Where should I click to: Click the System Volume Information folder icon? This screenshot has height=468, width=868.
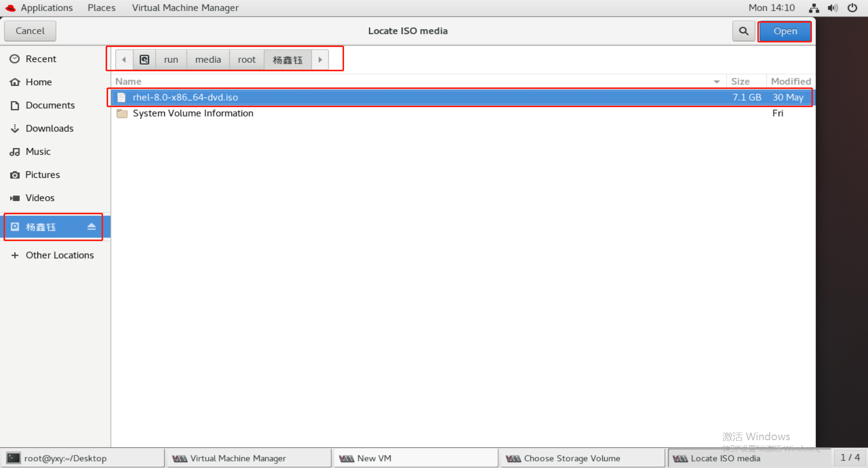[122, 113]
